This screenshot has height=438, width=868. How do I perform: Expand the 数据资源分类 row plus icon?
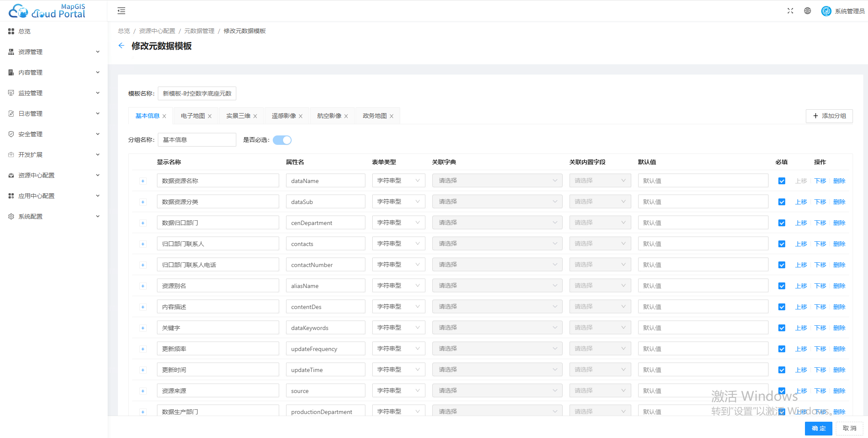tap(143, 202)
